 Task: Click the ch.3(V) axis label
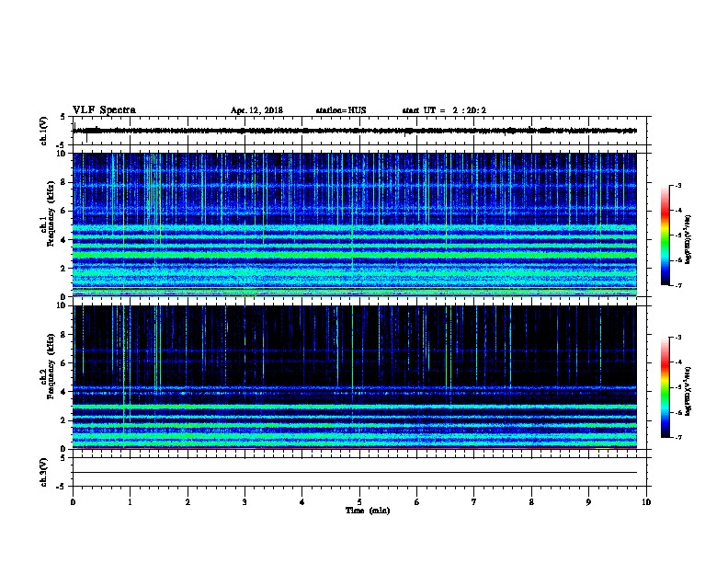tap(44, 472)
